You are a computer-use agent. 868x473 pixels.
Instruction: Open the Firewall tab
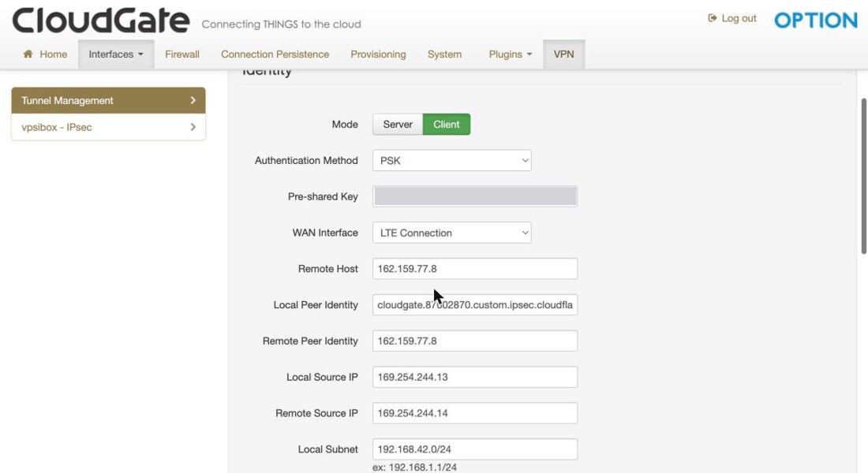click(182, 54)
